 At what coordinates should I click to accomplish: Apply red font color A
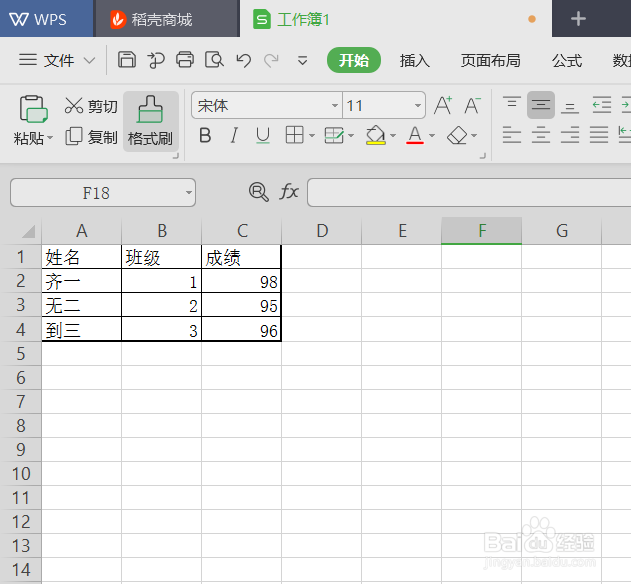[x=415, y=135]
